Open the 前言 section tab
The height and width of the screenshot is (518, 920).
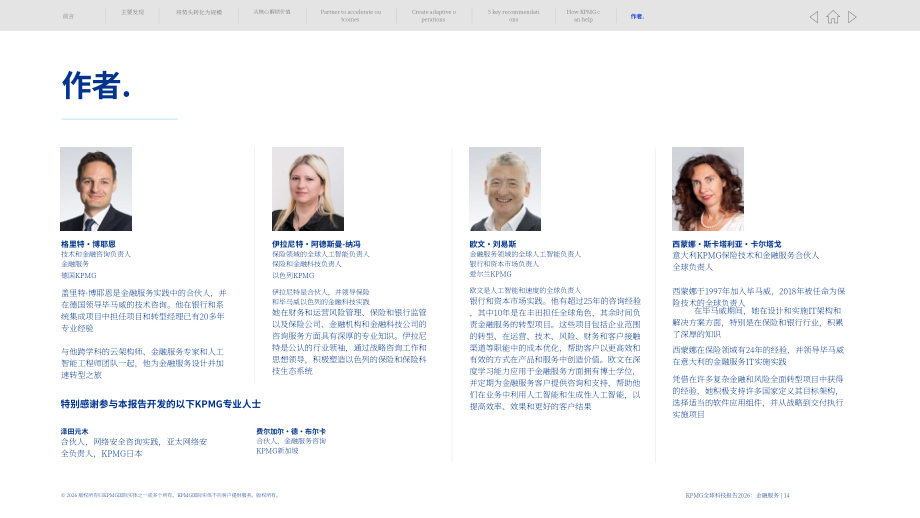[69, 16]
